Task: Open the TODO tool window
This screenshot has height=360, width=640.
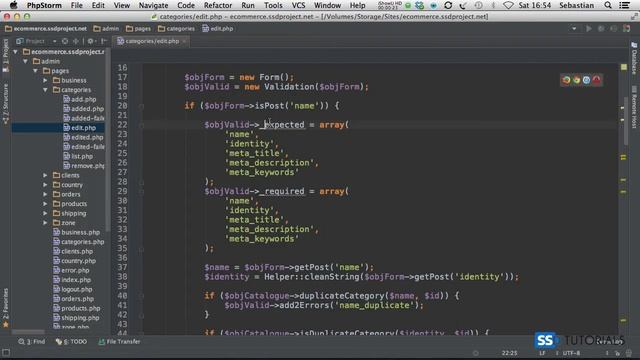Action: point(71,342)
